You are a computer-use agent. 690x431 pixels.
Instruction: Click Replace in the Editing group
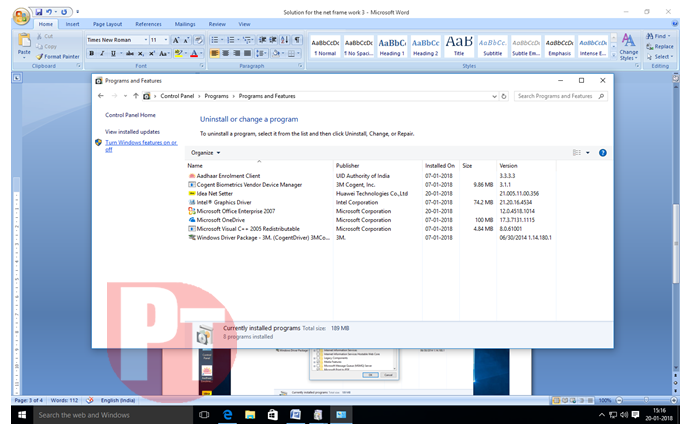pyautogui.click(x=660, y=46)
